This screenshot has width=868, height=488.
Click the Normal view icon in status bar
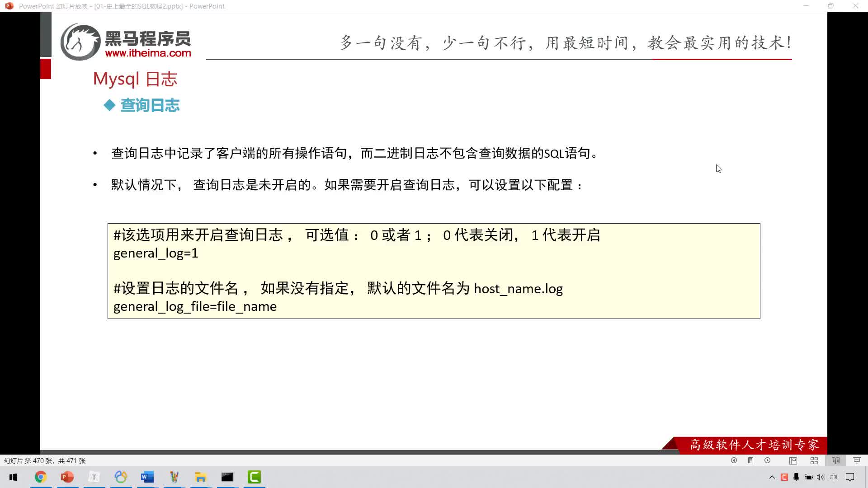[793, 460]
